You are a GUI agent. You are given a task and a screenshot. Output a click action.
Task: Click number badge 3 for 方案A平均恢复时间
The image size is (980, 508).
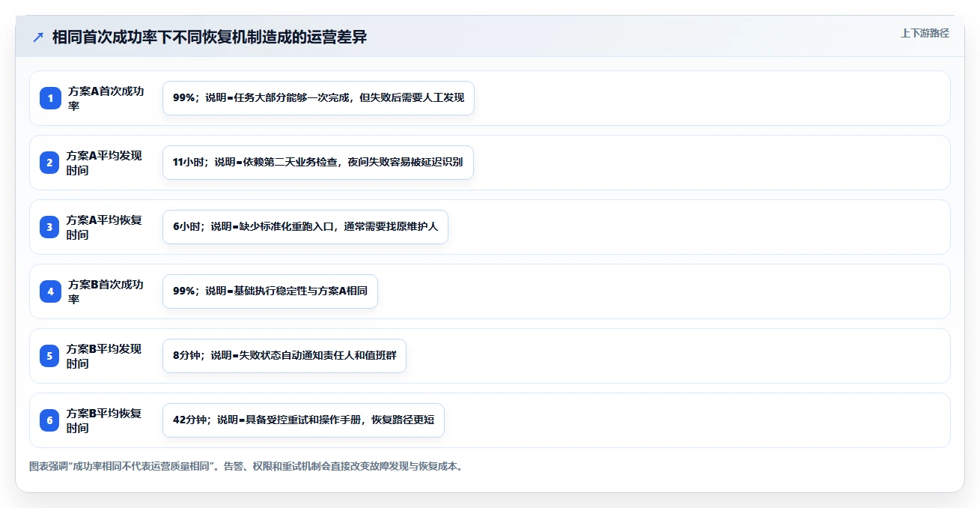[x=50, y=227]
